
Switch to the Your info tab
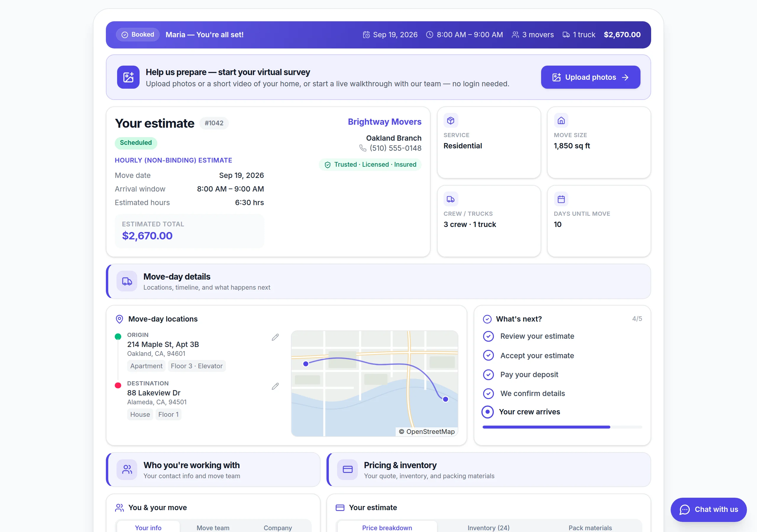click(x=148, y=527)
